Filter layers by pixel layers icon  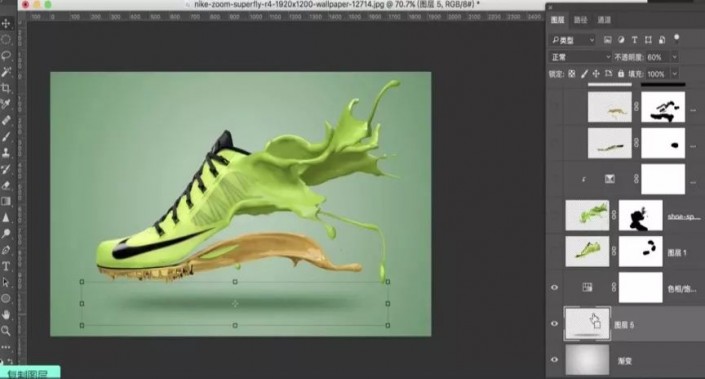tap(607, 40)
